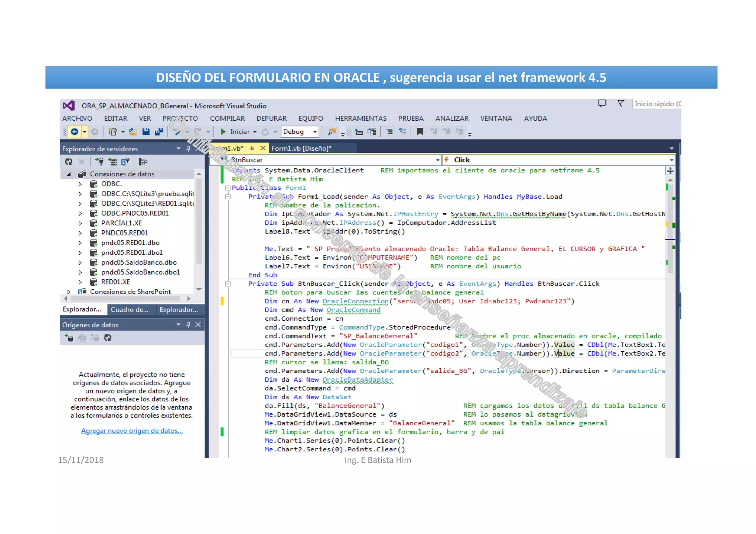The image size is (756, 534).
Task: Select the ODBC.PNDC05.RED01 connection
Action: click(x=135, y=213)
